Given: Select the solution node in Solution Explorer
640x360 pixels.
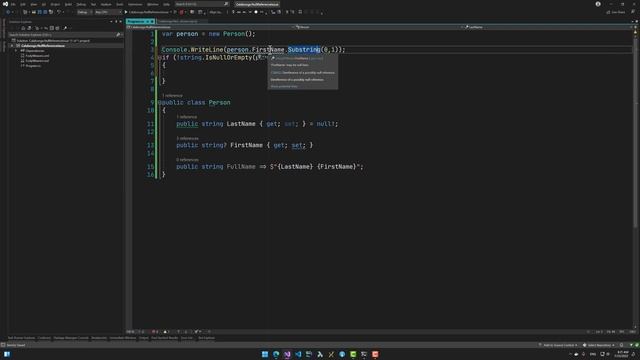Looking at the screenshot, I should click(x=53, y=41).
